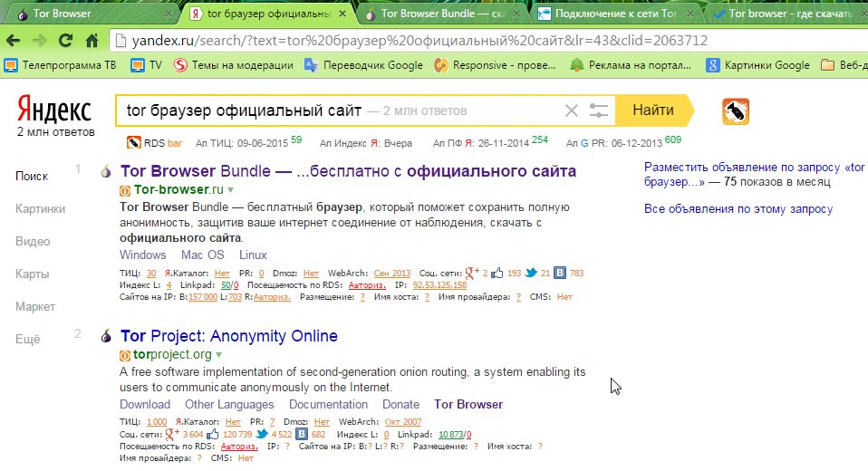Open Ещё in Yandex sidebar
Screen dimensions: 868x471
click(x=28, y=340)
